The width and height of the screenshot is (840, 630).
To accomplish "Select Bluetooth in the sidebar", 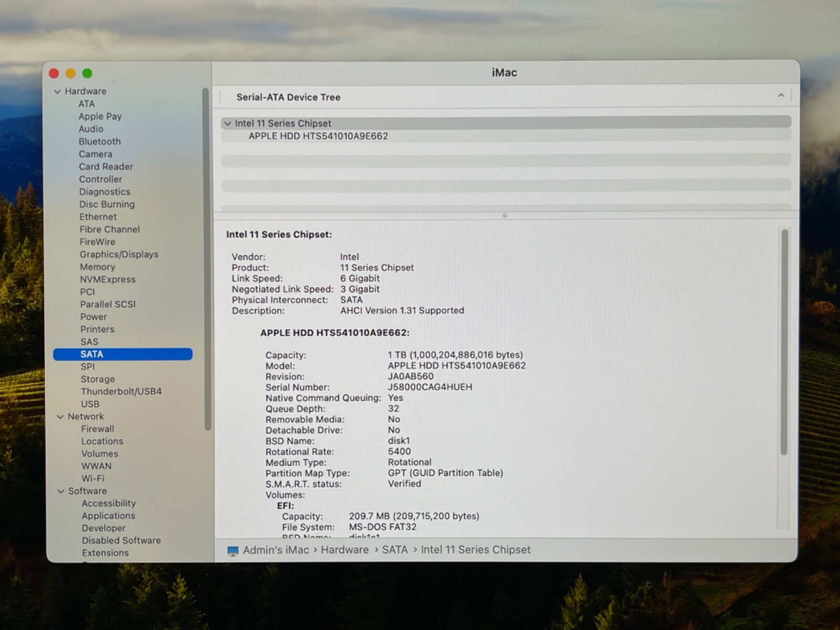I will coord(100,142).
